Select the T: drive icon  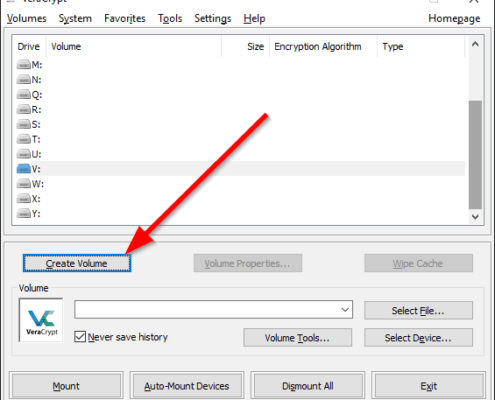23,139
